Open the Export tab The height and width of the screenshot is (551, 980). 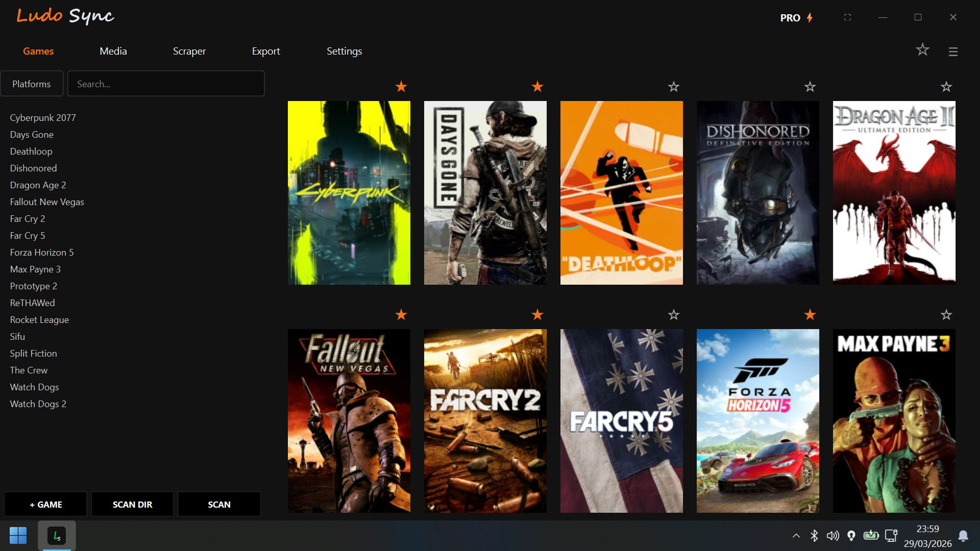(x=265, y=51)
